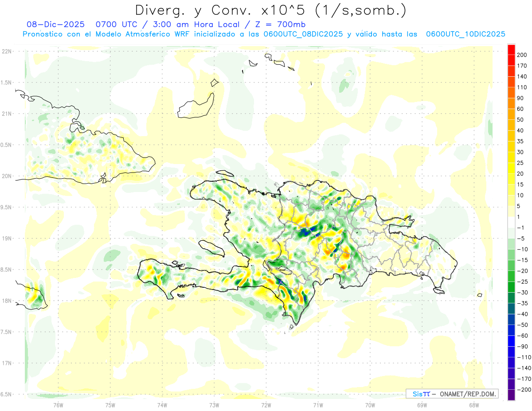Click the blue -60 legend color band
The width and height of the screenshot is (532, 411).
pyautogui.click(x=511, y=341)
